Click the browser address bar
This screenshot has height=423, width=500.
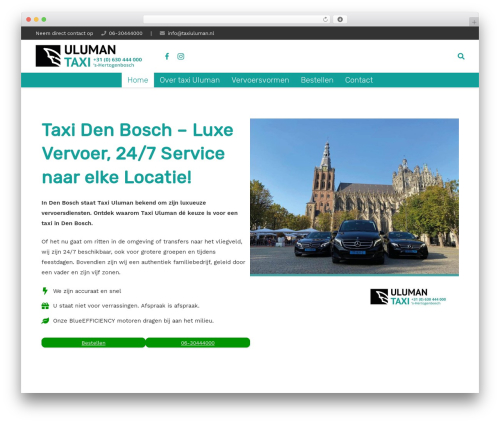[237, 19]
